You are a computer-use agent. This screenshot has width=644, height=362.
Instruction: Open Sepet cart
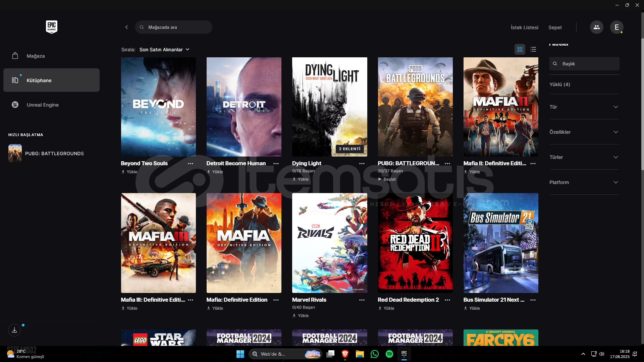pyautogui.click(x=555, y=27)
